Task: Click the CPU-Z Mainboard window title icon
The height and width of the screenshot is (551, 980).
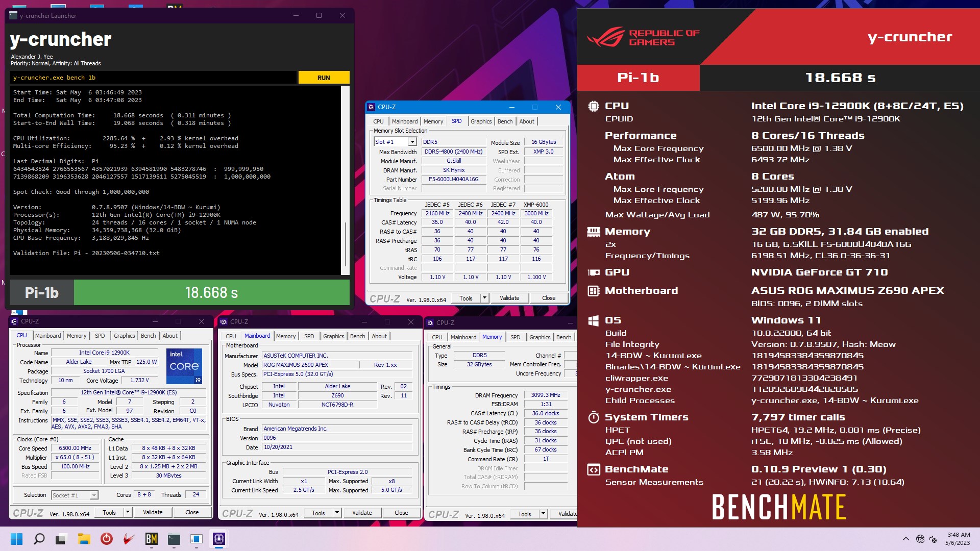Action: [x=224, y=322]
